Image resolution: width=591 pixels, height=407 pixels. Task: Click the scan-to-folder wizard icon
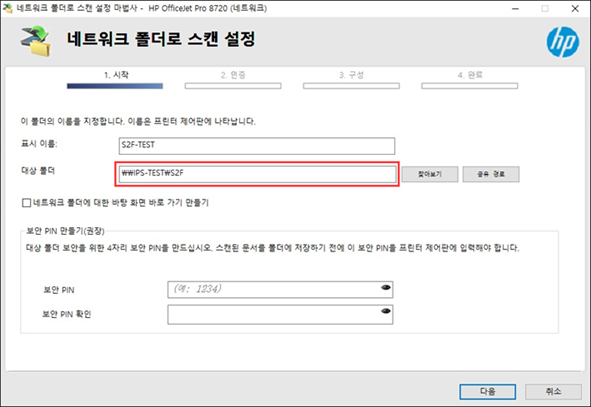tap(35, 41)
